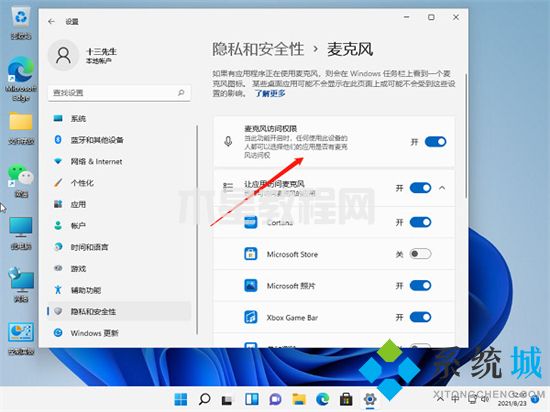Click the Xbox Game Bar app icon

250,317
